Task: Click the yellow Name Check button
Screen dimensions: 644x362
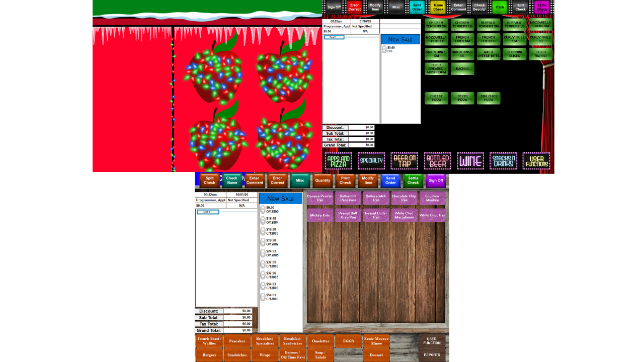Action: [438, 7]
